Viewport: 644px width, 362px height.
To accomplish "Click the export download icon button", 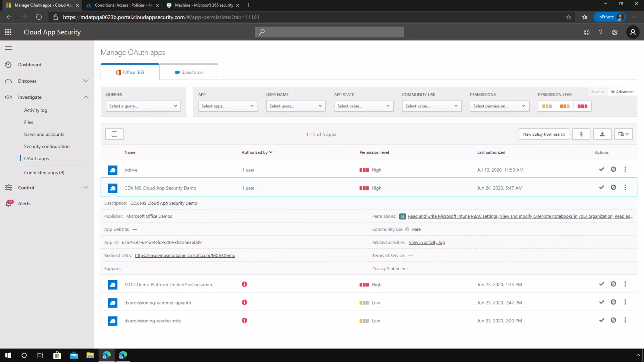I will (x=602, y=134).
